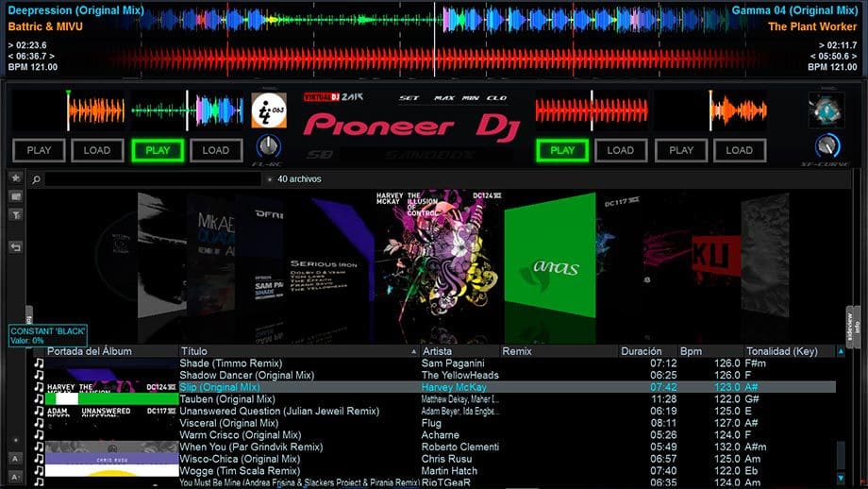The height and width of the screenshot is (489, 868).
Task: Click the larger font 'A' icon
Action: click(x=15, y=459)
